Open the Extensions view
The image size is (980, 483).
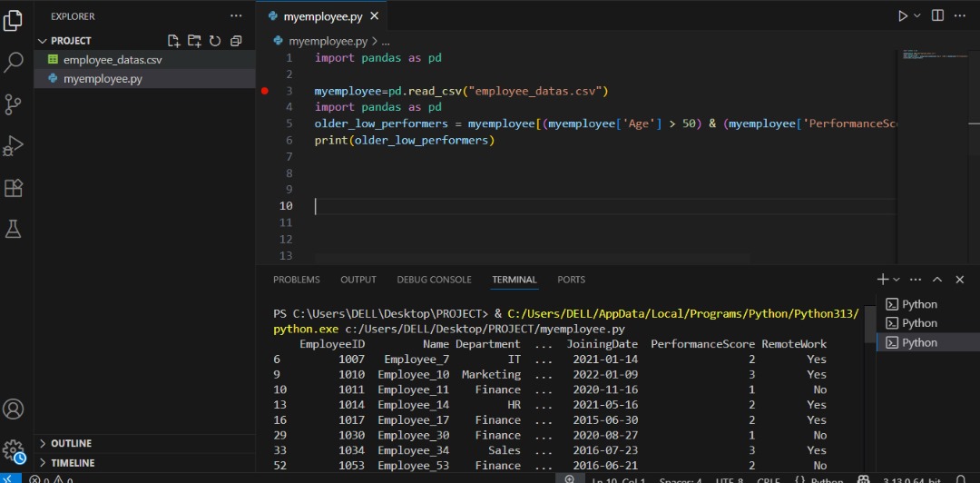[x=14, y=187]
